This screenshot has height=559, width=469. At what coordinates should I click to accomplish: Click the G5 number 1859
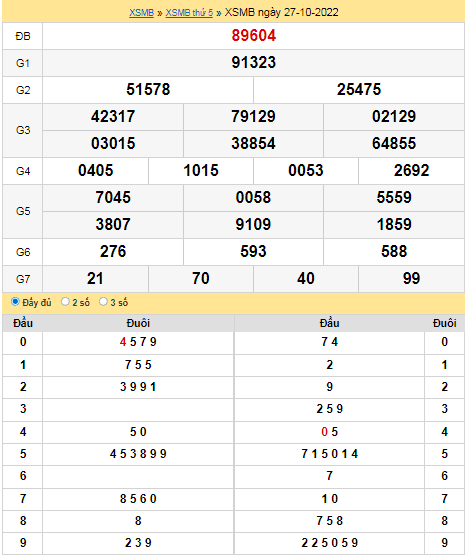[x=394, y=225]
